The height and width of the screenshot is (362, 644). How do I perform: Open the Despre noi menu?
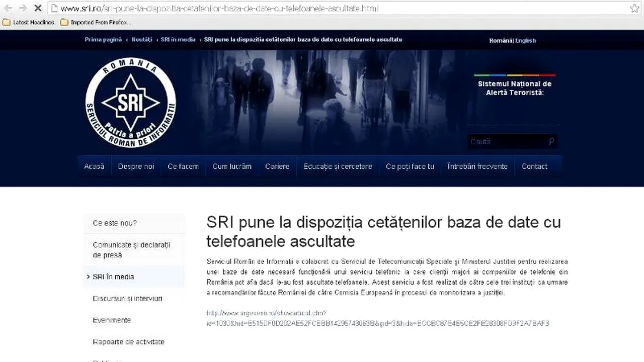pos(135,166)
